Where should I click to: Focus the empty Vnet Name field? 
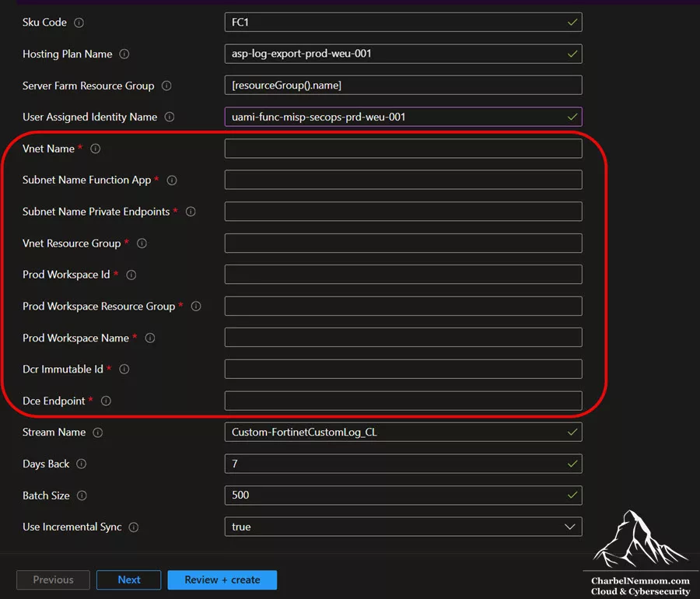[403, 148]
